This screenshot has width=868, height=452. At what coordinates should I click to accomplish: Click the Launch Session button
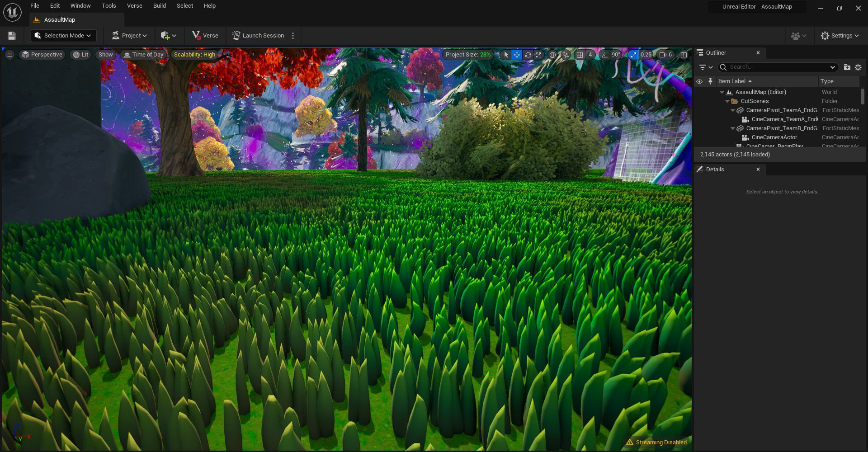click(x=258, y=36)
